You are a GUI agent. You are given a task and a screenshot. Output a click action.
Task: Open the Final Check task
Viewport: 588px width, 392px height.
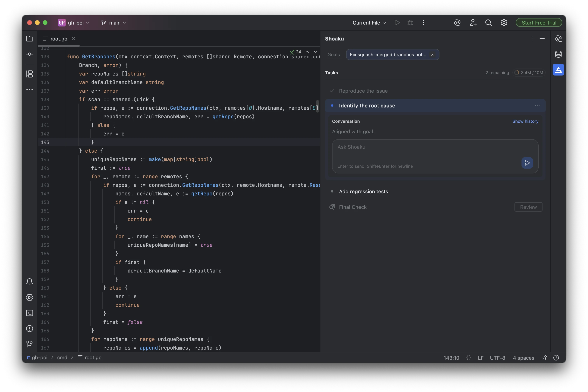tap(353, 207)
